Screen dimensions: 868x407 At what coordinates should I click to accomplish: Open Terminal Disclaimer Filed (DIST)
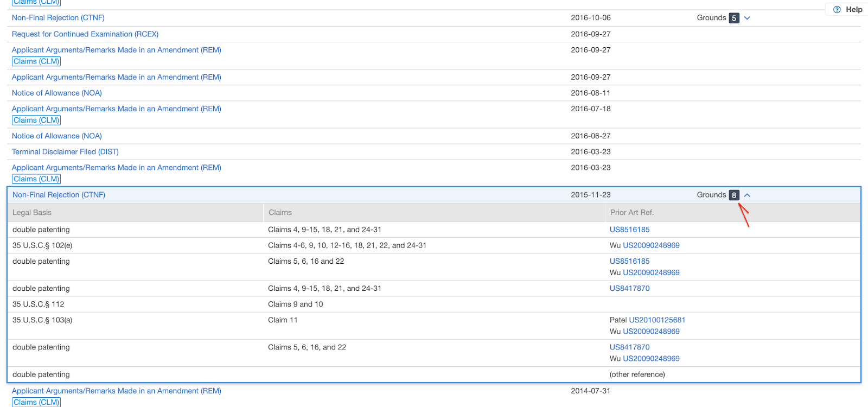pos(65,152)
